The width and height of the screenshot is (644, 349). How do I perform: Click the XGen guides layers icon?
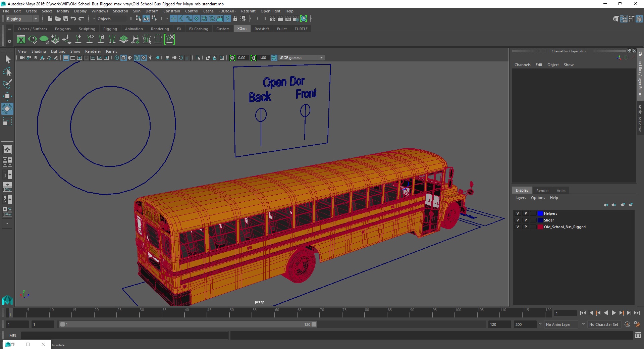tap(124, 40)
